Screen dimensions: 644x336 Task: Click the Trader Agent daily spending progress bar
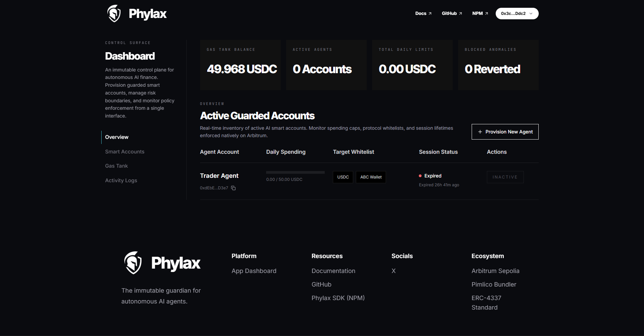295,172
